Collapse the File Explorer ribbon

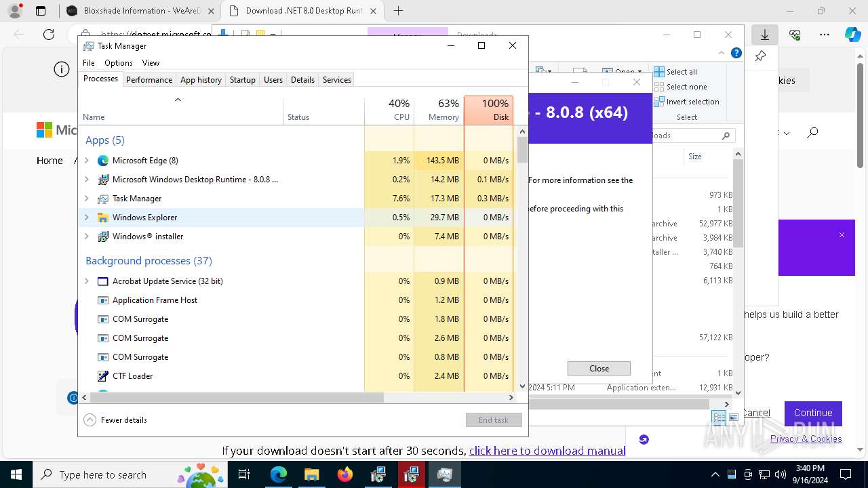(722, 53)
